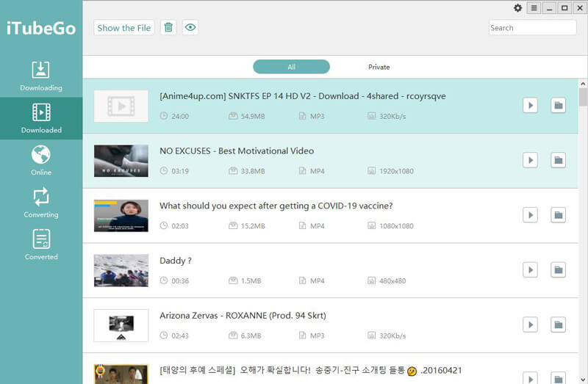Viewport: 588px width, 384px height.
Task: Toggle the eye private mode icon
Action: coord(190,27)
